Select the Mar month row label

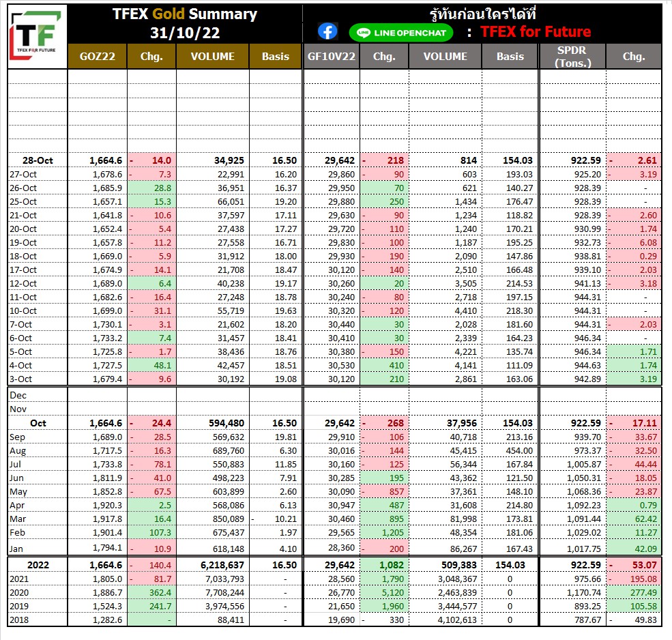[x=18, y=519]
